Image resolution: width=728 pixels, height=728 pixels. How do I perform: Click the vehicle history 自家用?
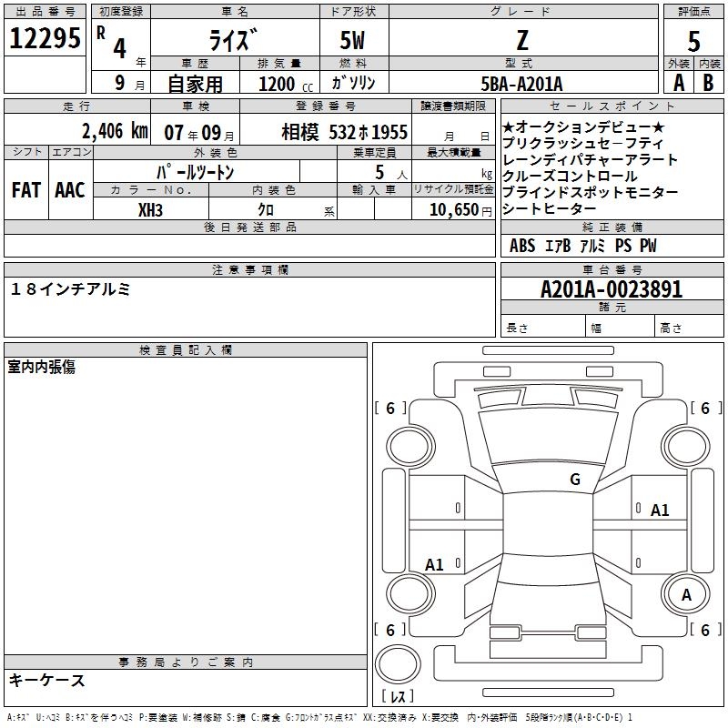coord(195,84)
